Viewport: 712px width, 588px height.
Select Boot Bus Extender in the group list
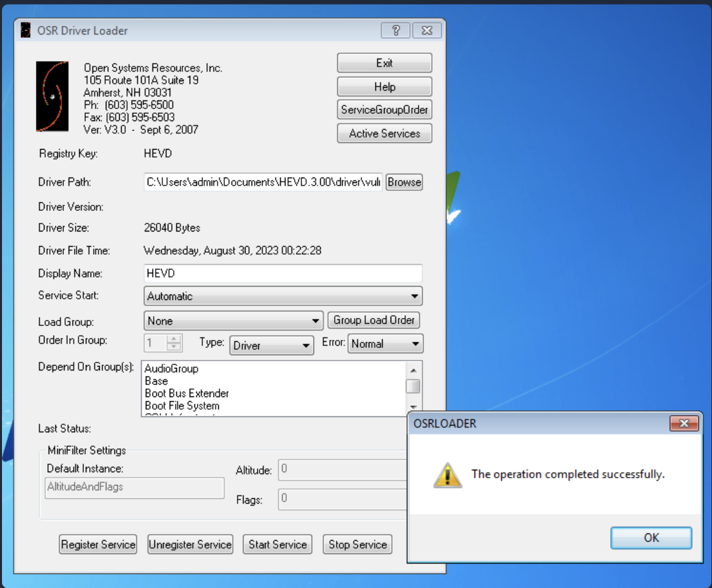187,393
